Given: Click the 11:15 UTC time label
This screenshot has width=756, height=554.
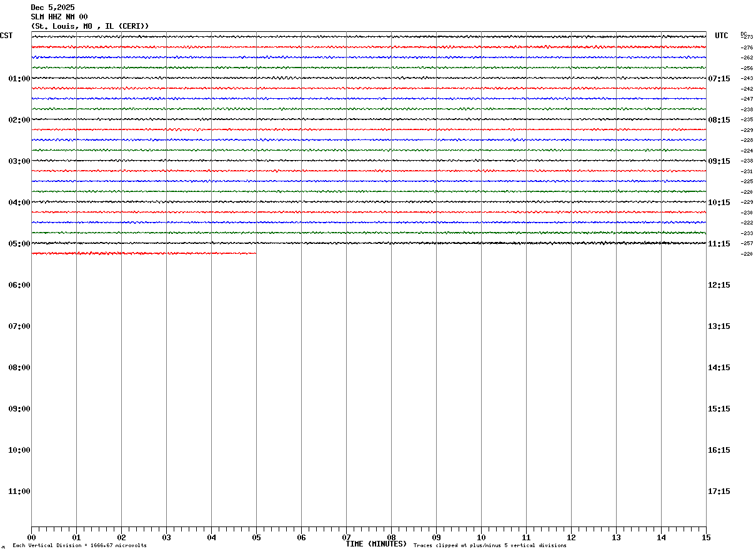Looking at the screenshot, I should click(719, 244).
